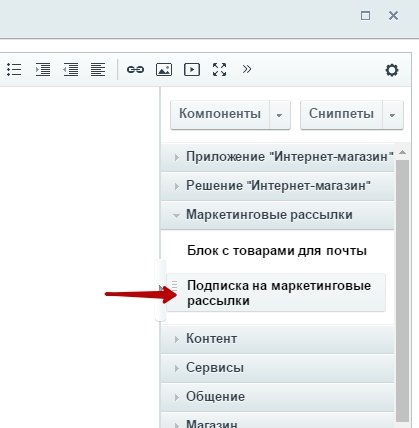The height and width of the screenshot is (428, 419).
Task: Select Блок с товарами для почты component
Action: tap(277, 251)
